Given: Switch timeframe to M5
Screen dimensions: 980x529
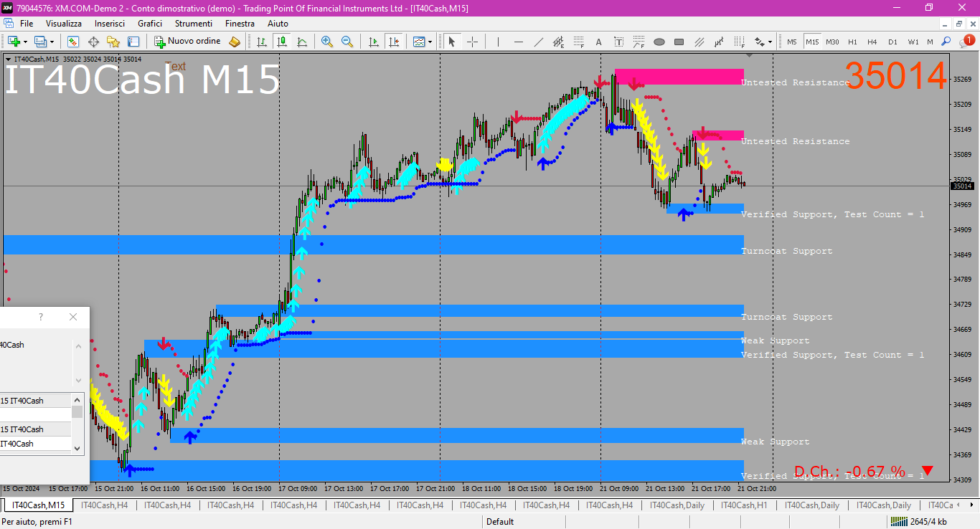Looking at the screenshot, I should click(x=792, y=42).
